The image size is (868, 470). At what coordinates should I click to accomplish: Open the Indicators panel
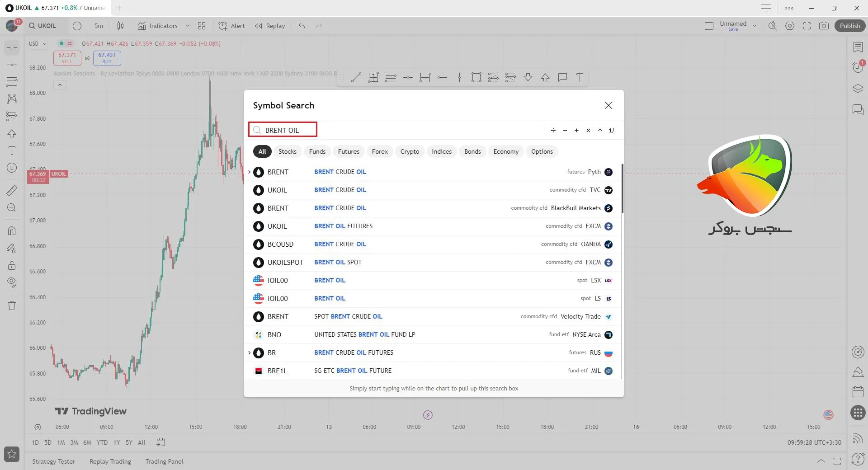(158, 26)
